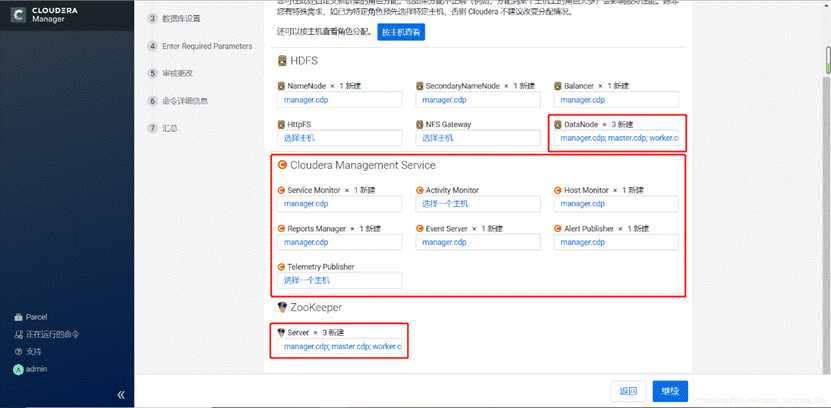Edit DataNode hosts assignment field
831x408 pixels.
[616, 138]
